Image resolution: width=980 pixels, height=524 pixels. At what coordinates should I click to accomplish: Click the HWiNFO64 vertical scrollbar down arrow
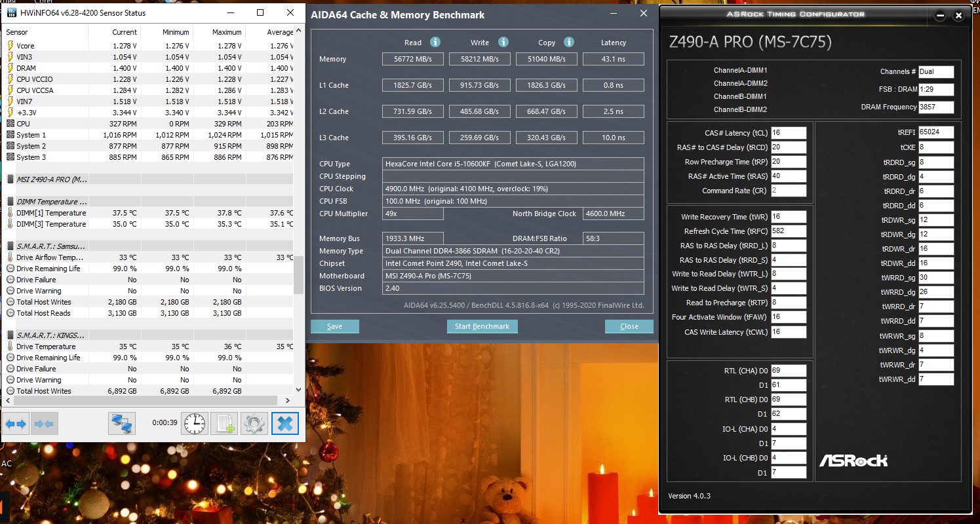coord(300,390)
